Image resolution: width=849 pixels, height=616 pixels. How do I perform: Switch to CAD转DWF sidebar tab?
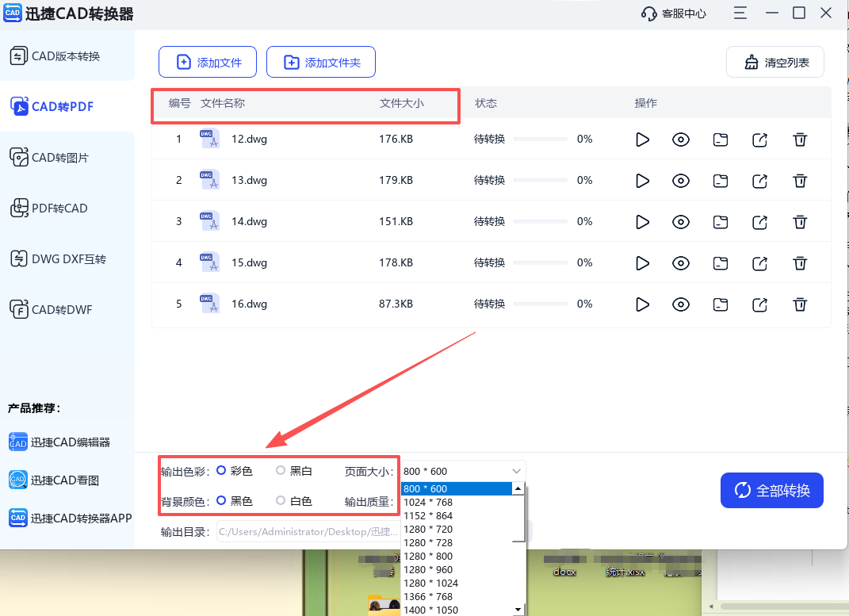coord(67,310)
